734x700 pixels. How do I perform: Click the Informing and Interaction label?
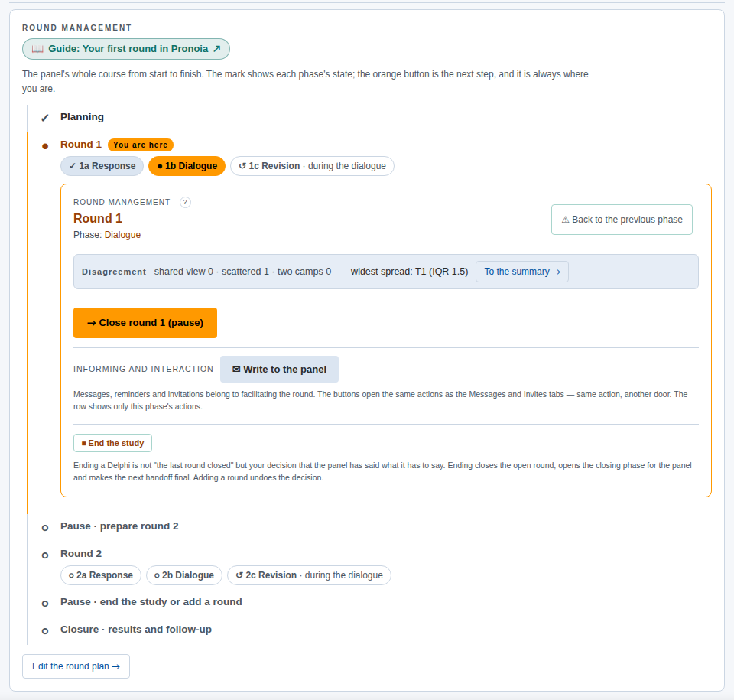[143, 370]
